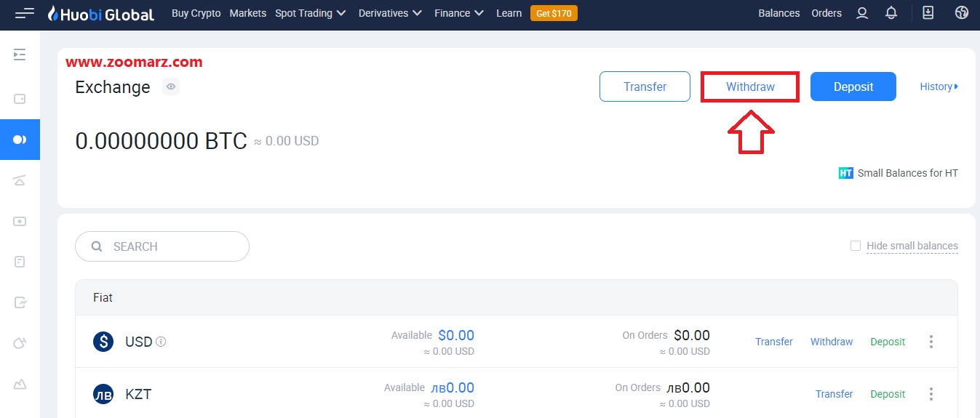This screenshot has height=418, width=980.
Task: Click Withdraw in the USD row
Action: [x=832, y=342]
